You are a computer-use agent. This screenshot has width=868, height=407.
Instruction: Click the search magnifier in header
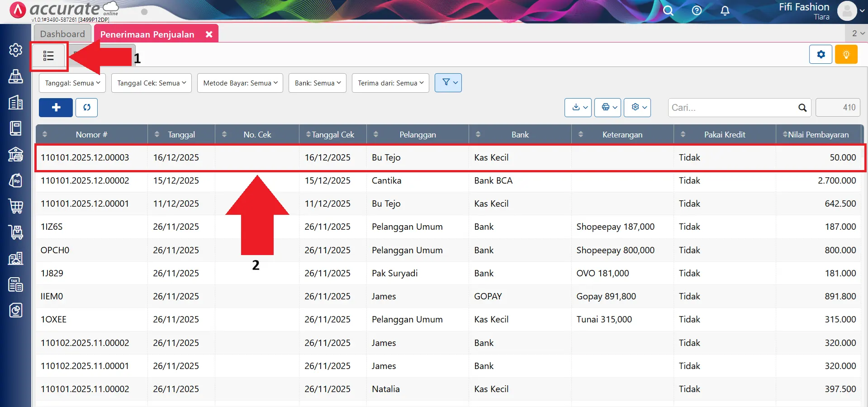[x=668, y=10]
